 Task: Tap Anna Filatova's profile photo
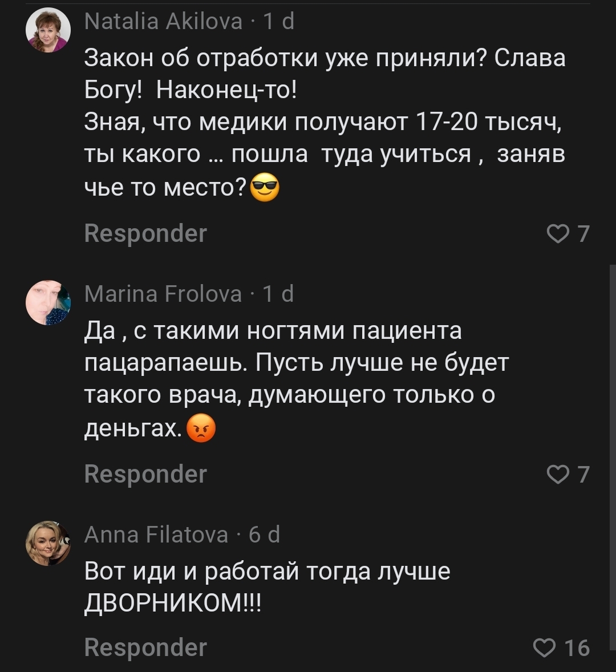tap(48, 543)
